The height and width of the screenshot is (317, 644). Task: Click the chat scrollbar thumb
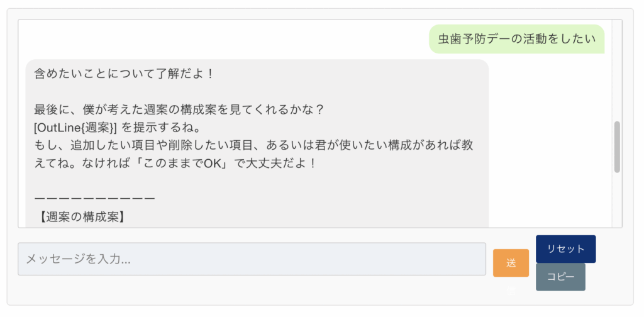click(617, 147)
